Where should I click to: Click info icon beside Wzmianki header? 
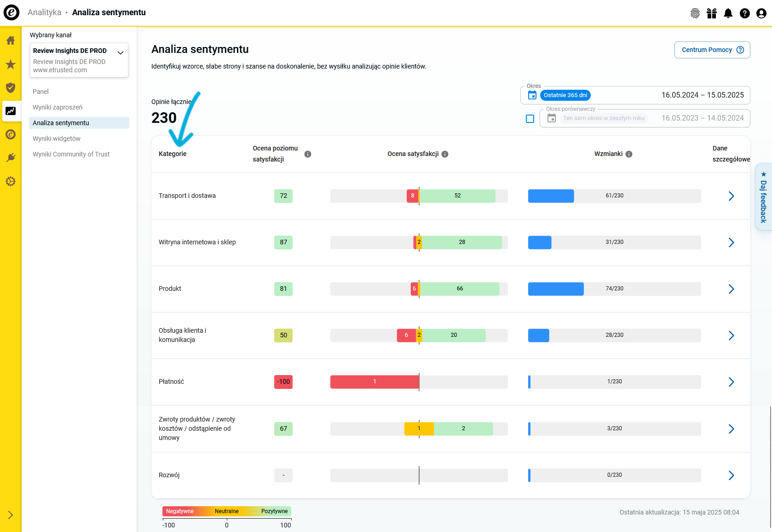(x=629, y=154)
